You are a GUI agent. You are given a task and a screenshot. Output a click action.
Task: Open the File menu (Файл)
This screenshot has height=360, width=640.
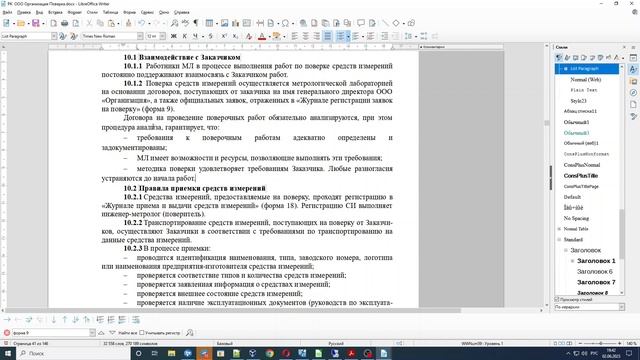click(x=7, y=13)
